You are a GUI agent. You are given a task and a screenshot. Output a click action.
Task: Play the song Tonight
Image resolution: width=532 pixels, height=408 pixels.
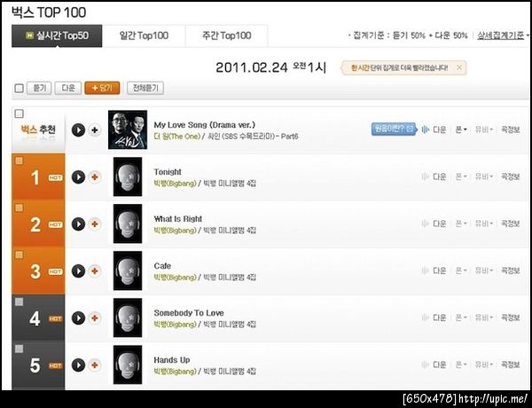click(78, 177)
